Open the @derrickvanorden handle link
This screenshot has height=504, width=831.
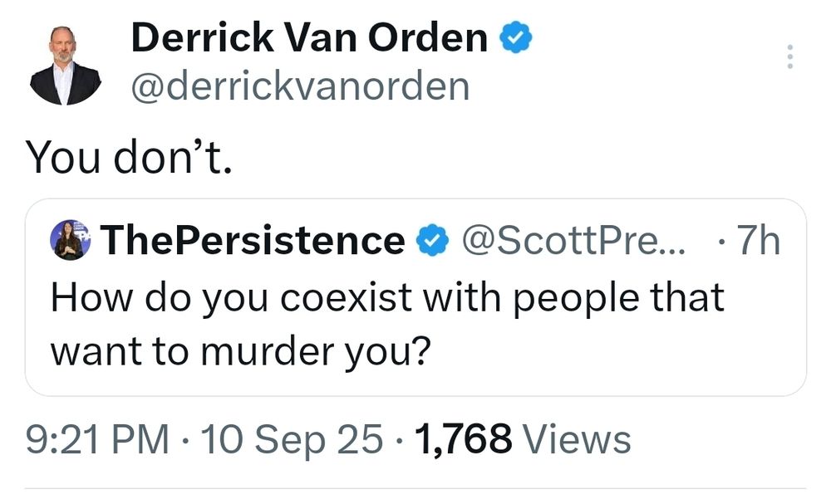[299, 86]
